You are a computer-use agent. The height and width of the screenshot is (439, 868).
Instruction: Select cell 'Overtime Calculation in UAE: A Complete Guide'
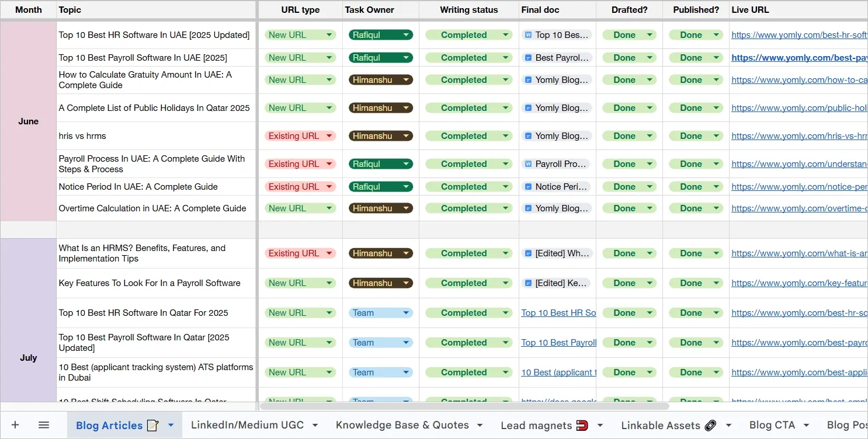157,208
